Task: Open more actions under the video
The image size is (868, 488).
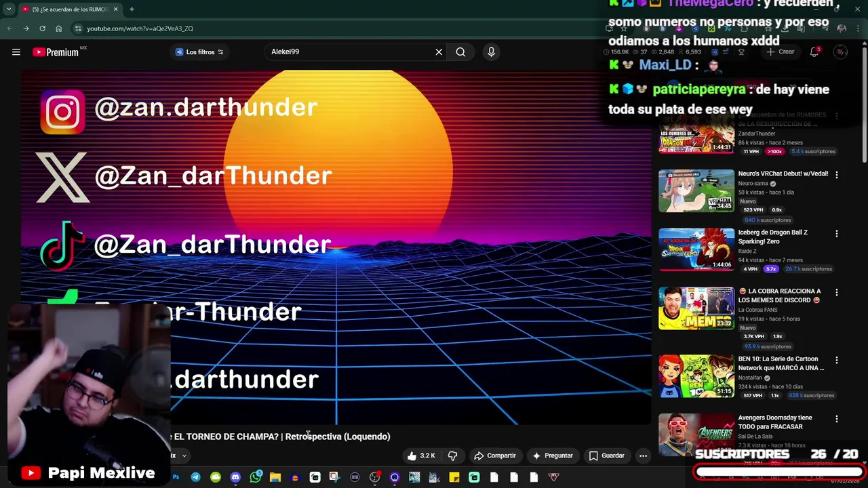Action: point(643,455)
